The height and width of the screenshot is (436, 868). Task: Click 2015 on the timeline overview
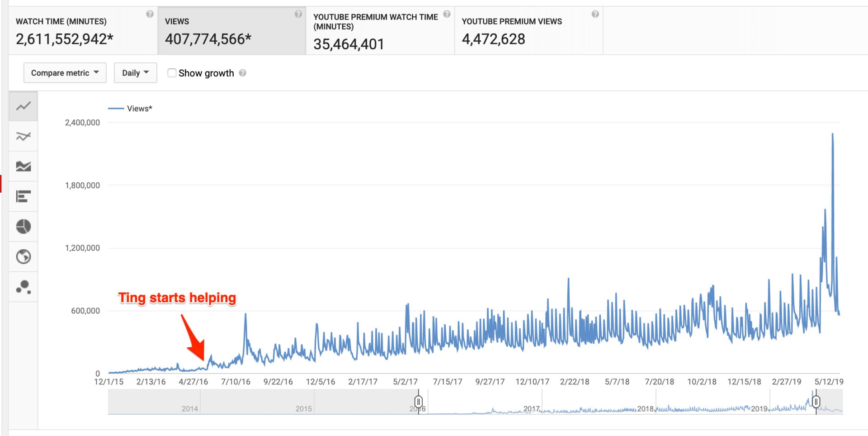click(304, 409)
